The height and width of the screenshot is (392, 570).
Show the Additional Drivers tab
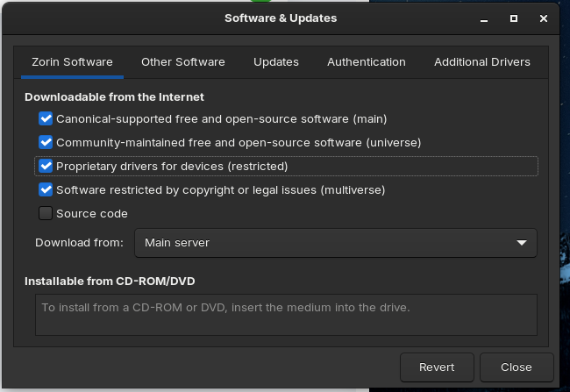pos(481,62)
